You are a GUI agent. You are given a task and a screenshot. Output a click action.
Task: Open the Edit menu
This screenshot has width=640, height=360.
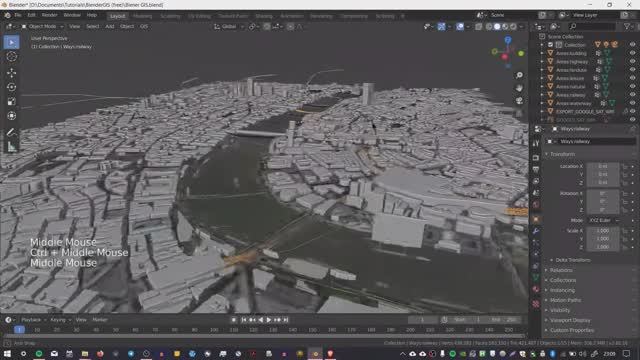pyautogui.click(x=31, y=15)
